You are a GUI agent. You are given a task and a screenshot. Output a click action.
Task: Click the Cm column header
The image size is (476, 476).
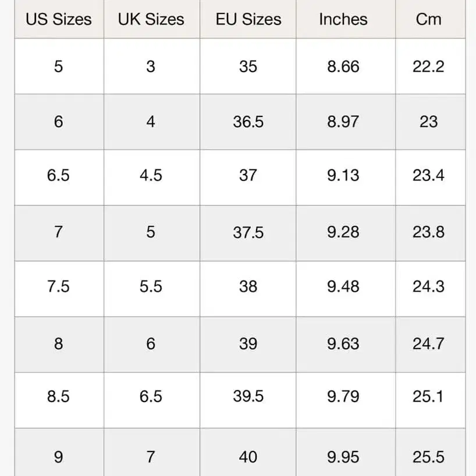[x=428, y=19]
